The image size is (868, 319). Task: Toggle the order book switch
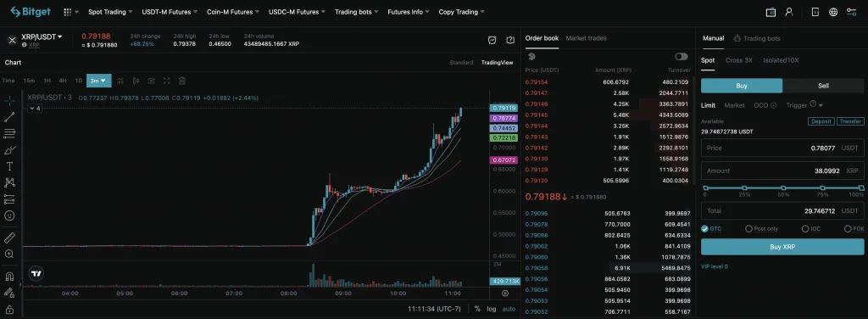[x=682, y=57]
